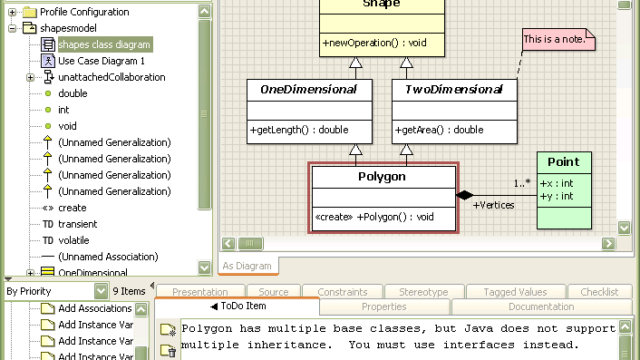Select Use Case Diagram 1 in tree

(x=101, y=61)
